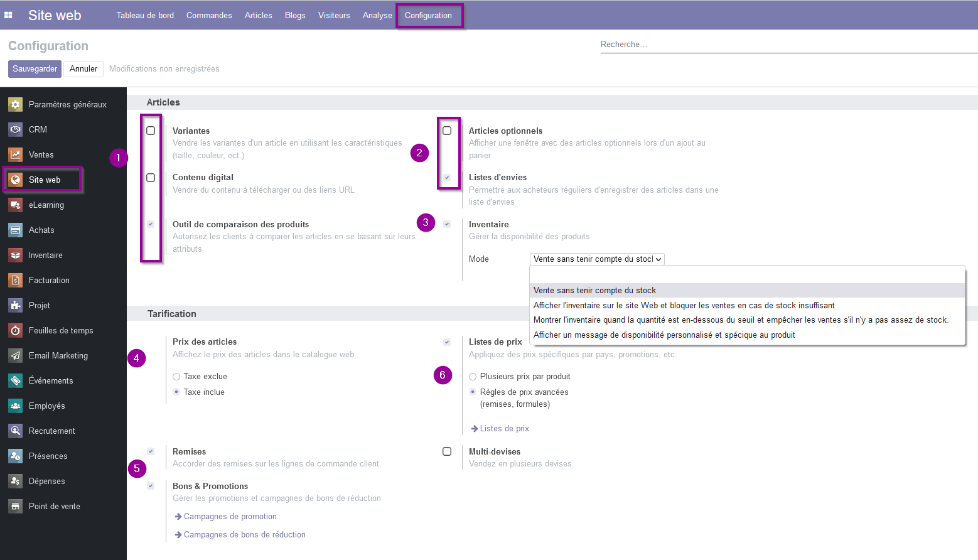Click the Paramètres généraux gear icon
Viewport: 978px width, 560px height.
[x=16, y=104]
